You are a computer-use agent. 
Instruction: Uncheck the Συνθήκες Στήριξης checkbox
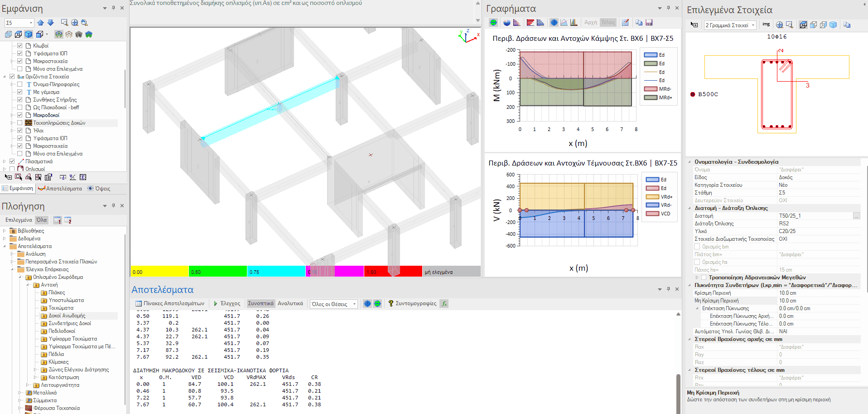point(20,100)
